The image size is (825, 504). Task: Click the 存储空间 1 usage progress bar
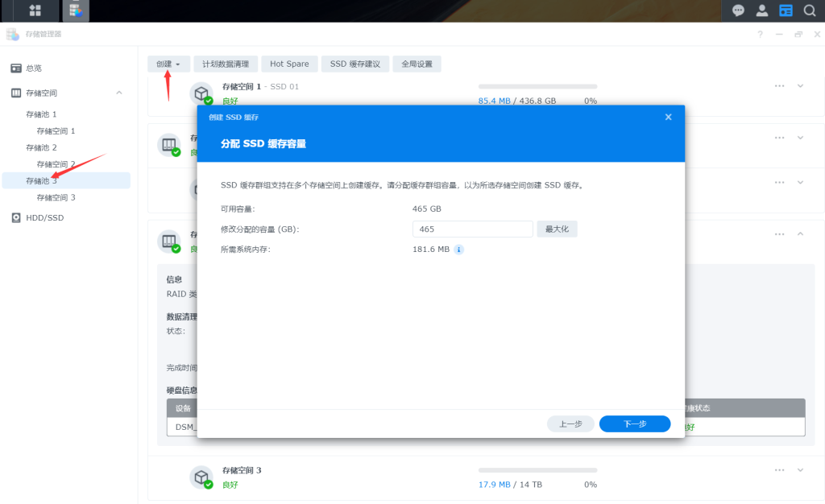537,86
